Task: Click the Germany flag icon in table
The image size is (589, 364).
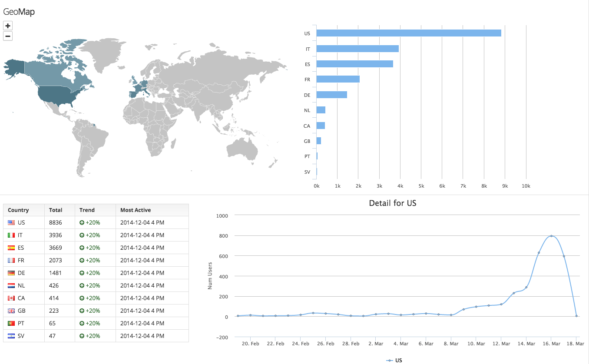Action: coord(11,273)
